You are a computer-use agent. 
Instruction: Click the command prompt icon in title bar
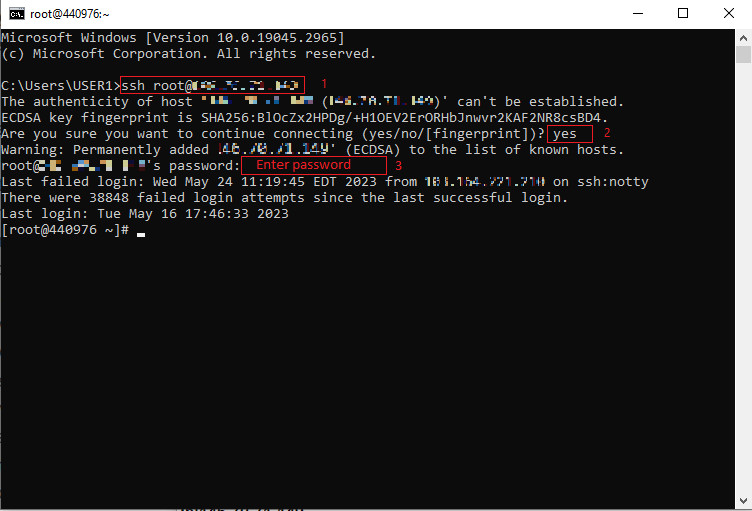pyautogui.click(x=16, y=13)
